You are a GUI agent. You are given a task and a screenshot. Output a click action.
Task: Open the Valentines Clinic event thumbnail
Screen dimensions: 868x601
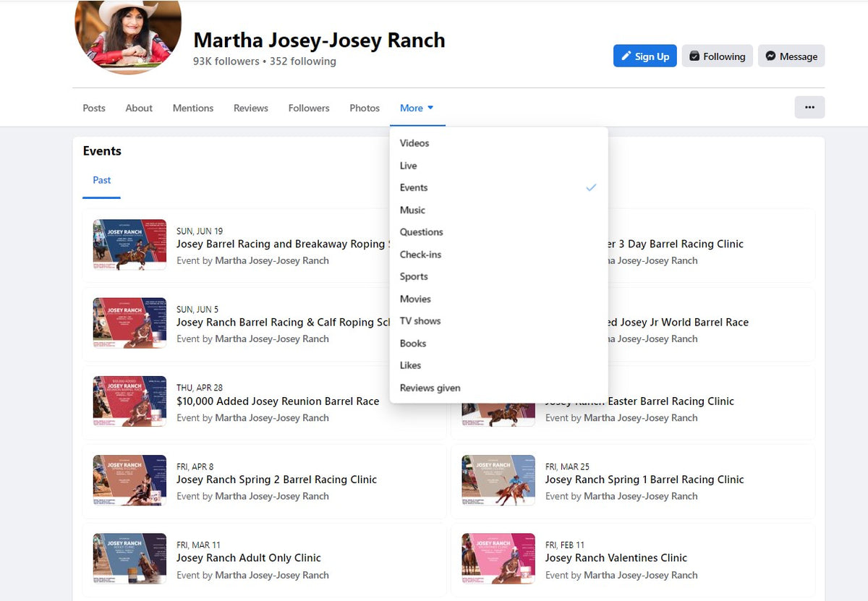click(x=498, y=559)
